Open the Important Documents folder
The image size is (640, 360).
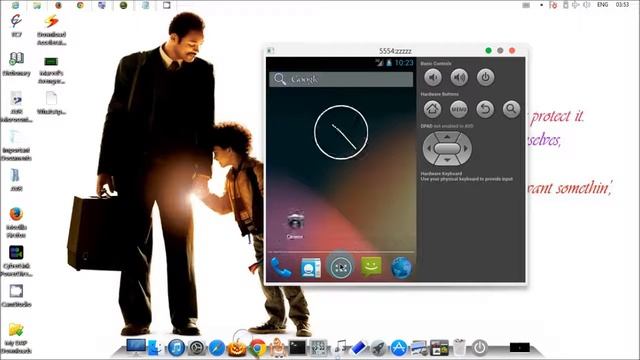(x=16, y=146)
